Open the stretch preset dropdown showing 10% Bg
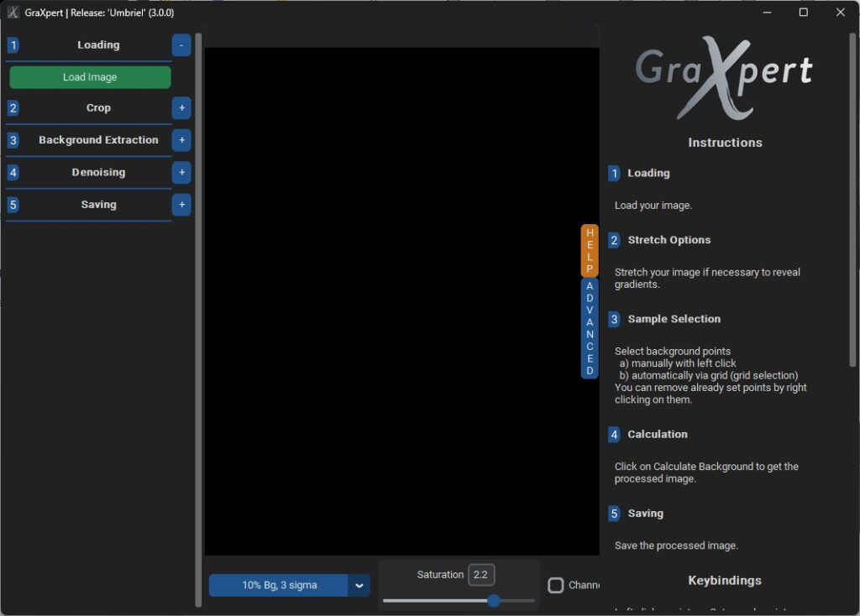860x616 pixels. click(359, 585)
